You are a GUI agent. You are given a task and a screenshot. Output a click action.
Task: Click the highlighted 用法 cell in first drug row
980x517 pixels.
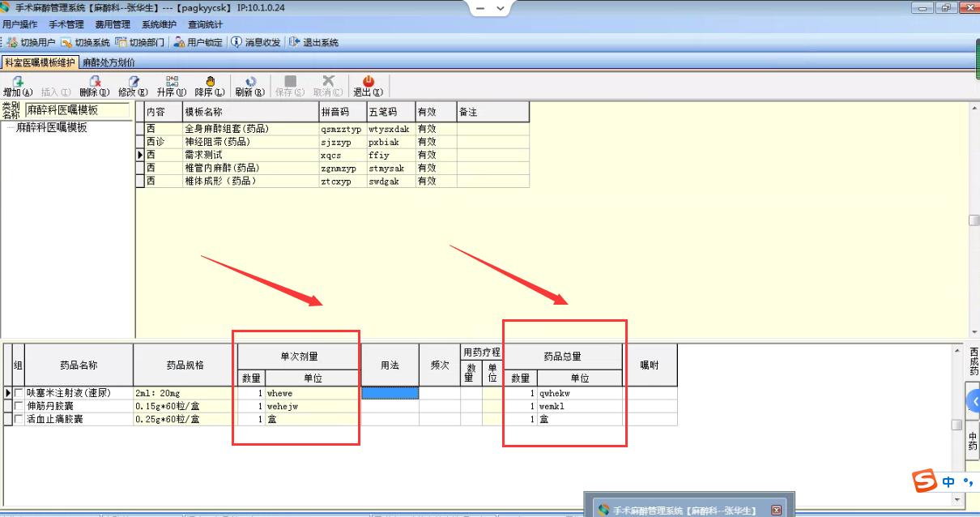(x=390, y=393)
